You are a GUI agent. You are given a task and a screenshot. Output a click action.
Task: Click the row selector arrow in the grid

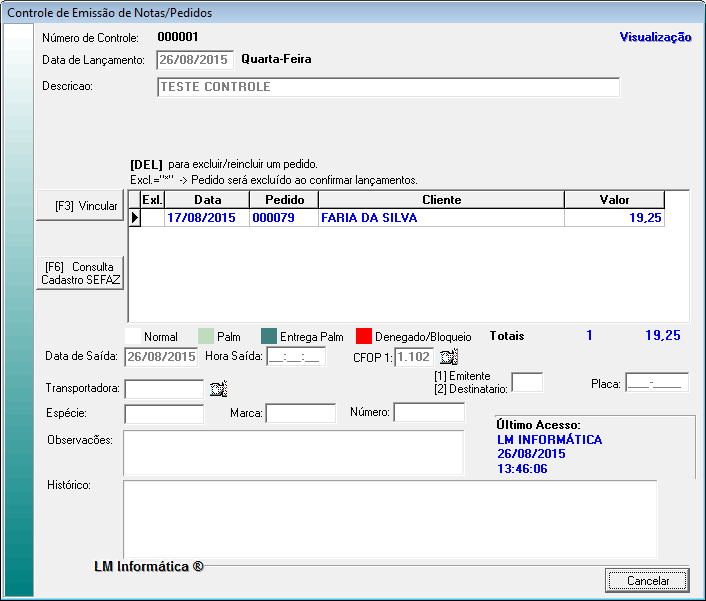[x=135, y=218]
